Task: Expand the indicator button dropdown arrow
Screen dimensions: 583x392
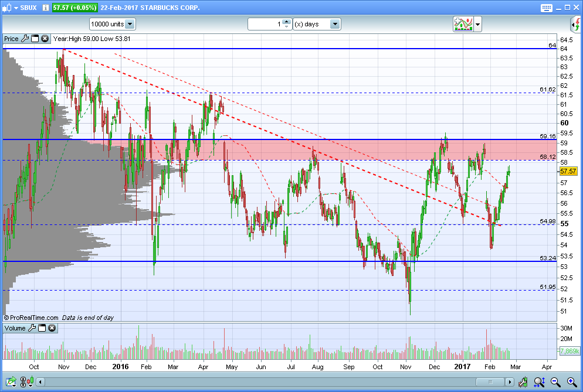Action: coord(478,25)
